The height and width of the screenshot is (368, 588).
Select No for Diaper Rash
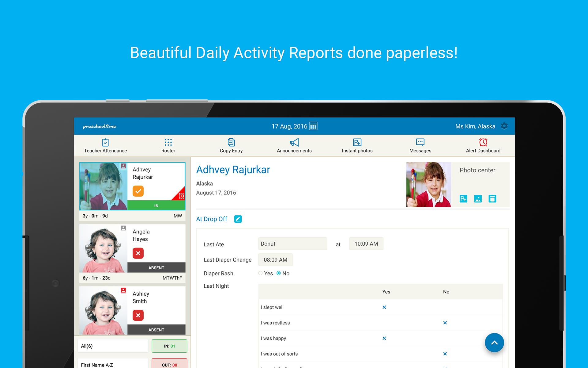279,273
